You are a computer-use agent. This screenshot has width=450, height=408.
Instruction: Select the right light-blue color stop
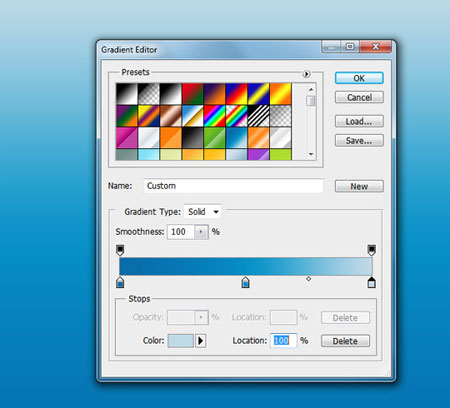[x=372, y=282]
